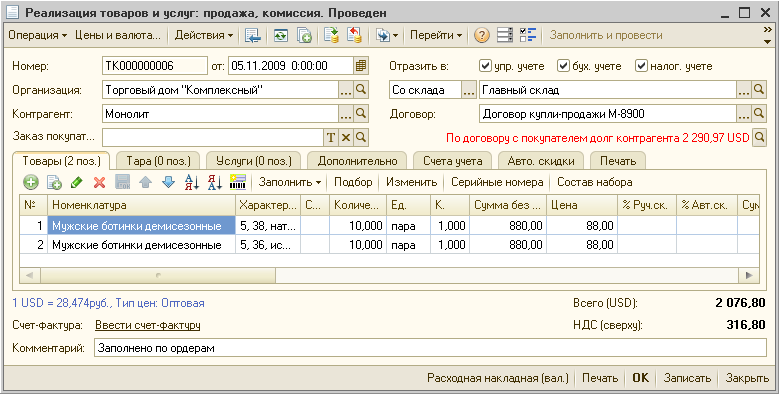The width and height of the screenshot is (779, 394).
Task: Open the Операция dropdown menu
Action: tap(38, 35)
